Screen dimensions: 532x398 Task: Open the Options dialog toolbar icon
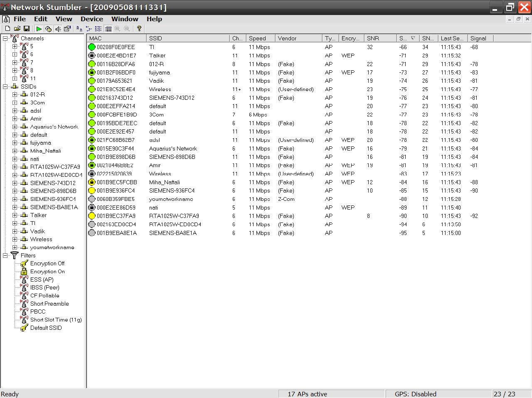(x=67, y=29)
